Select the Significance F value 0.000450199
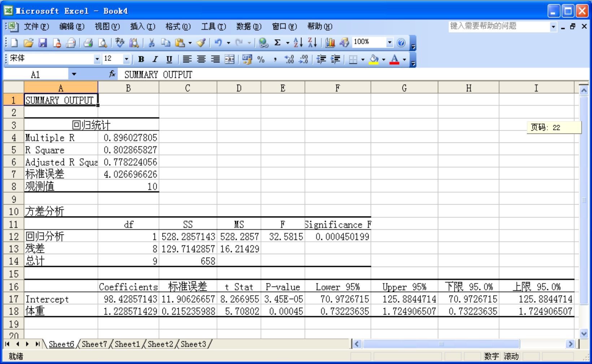Image resolution: width=592 pixels, height=364 pixels. [x=338, y=237]
